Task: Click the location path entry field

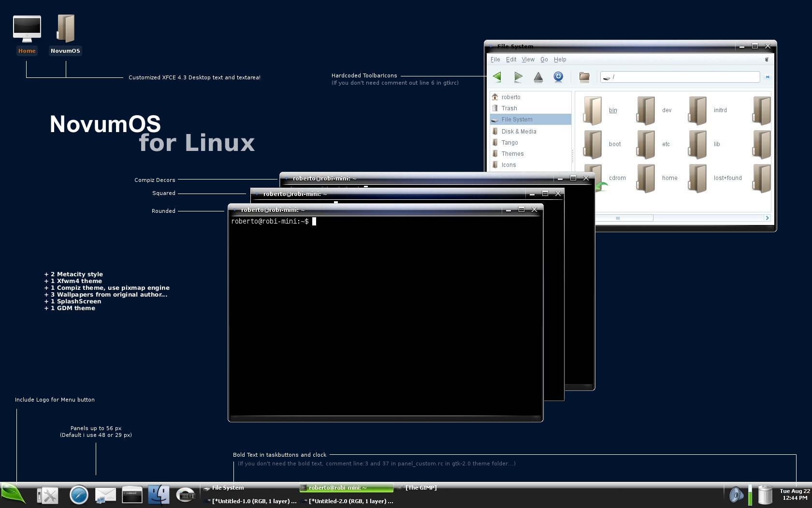Action: [x=680, y=77]
